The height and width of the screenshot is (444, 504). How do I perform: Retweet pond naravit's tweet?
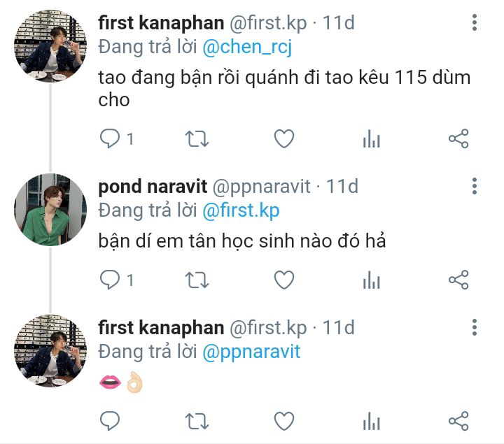click(197, 280)
